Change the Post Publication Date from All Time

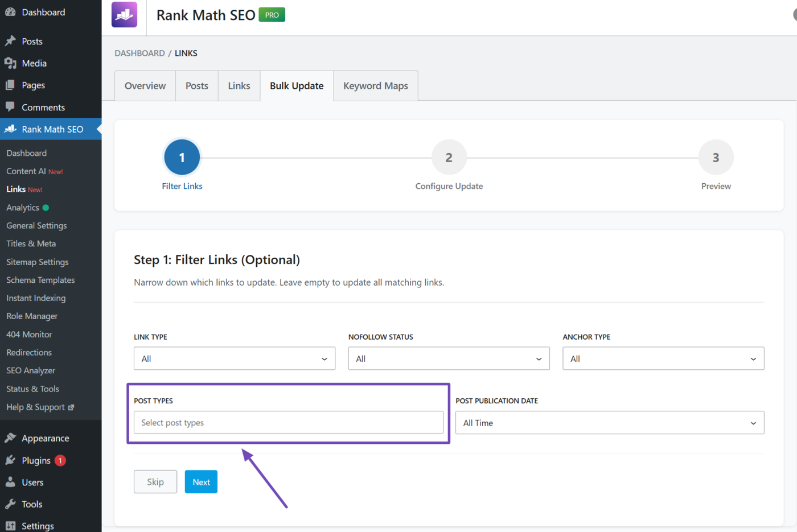610,422
